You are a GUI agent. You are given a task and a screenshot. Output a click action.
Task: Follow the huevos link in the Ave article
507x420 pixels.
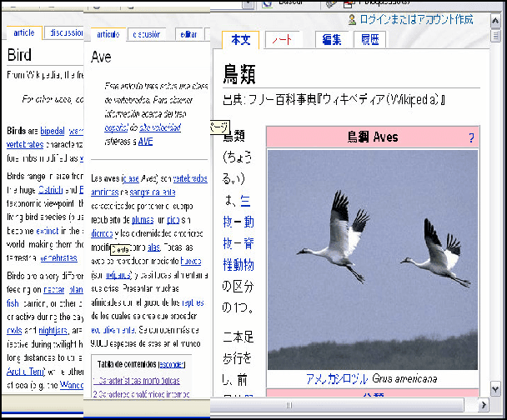[191, 261]
